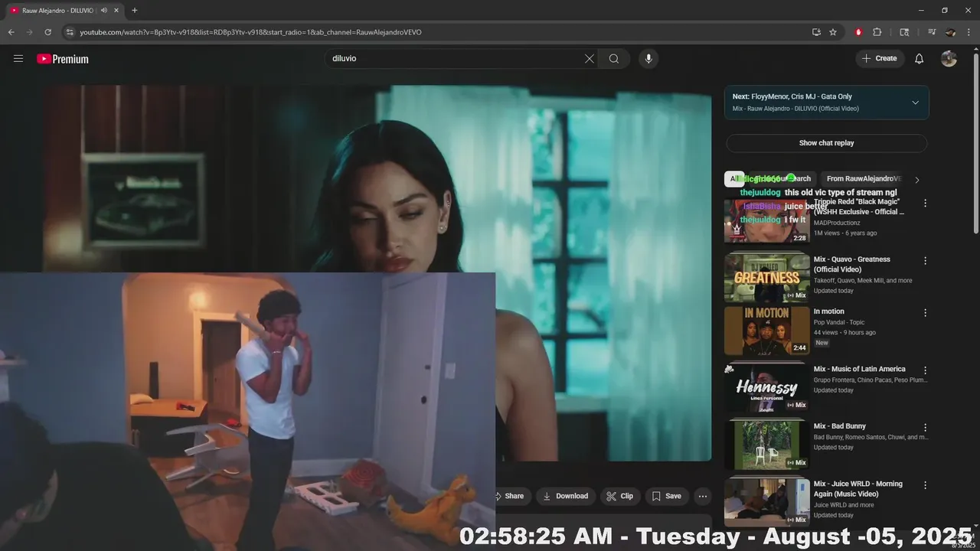Open the Quavo Greatness mix thumbnail
This screenshot has width=980, height=551.
766,277
